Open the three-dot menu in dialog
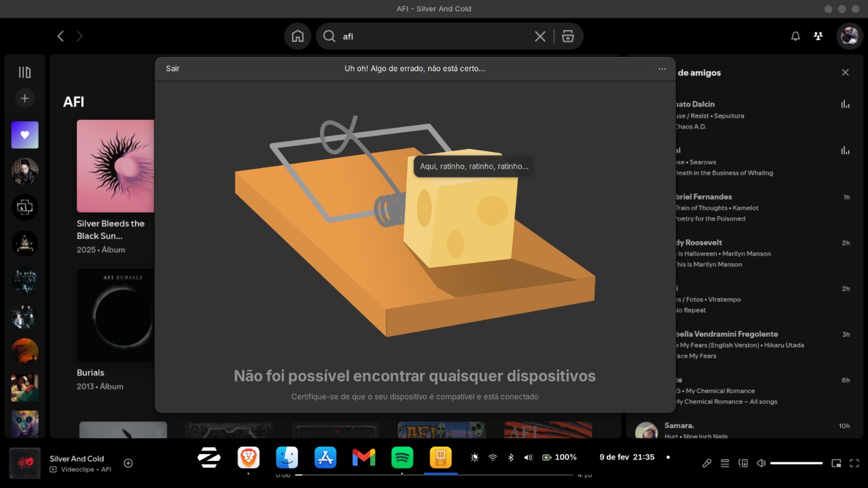Viewport: 868px width, 488px height. 662,69
